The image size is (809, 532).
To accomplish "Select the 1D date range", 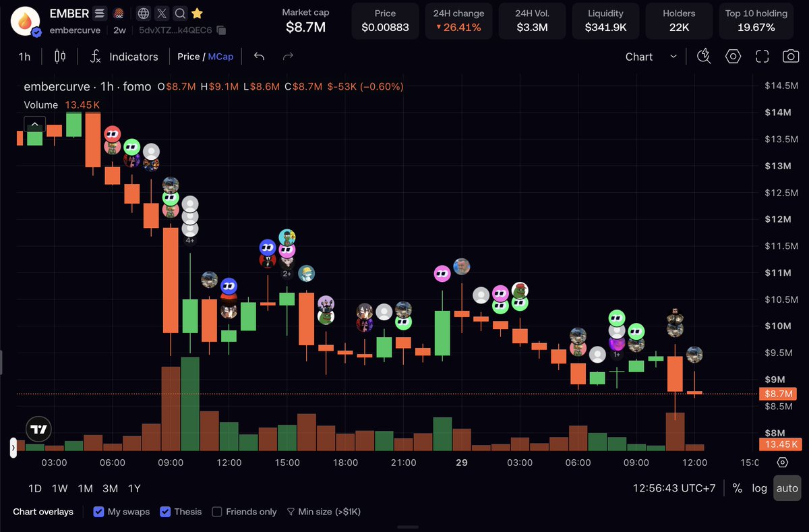I will click(35, 488).
